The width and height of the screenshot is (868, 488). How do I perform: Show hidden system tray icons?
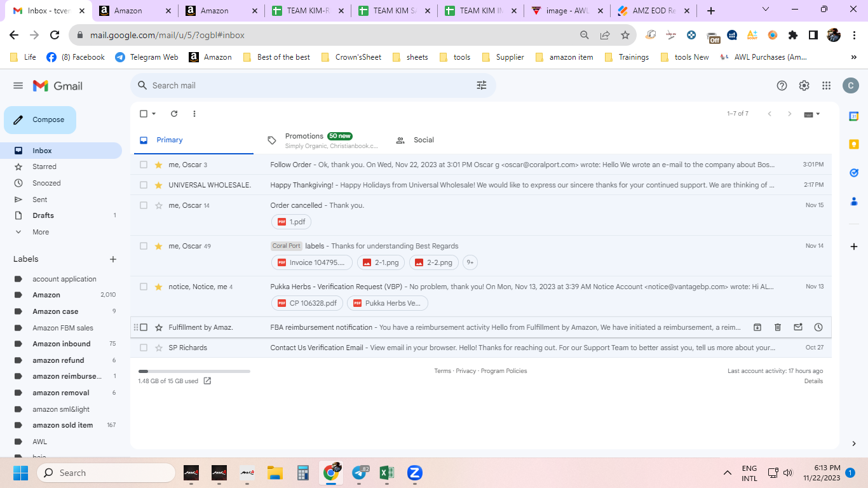pos(728,473)
